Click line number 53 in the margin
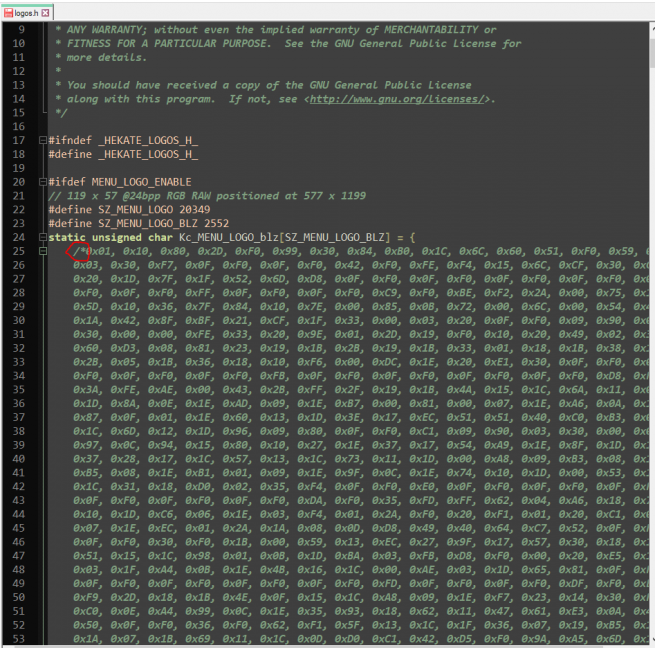This screenshot has width=655, height=648. (19, 638)
